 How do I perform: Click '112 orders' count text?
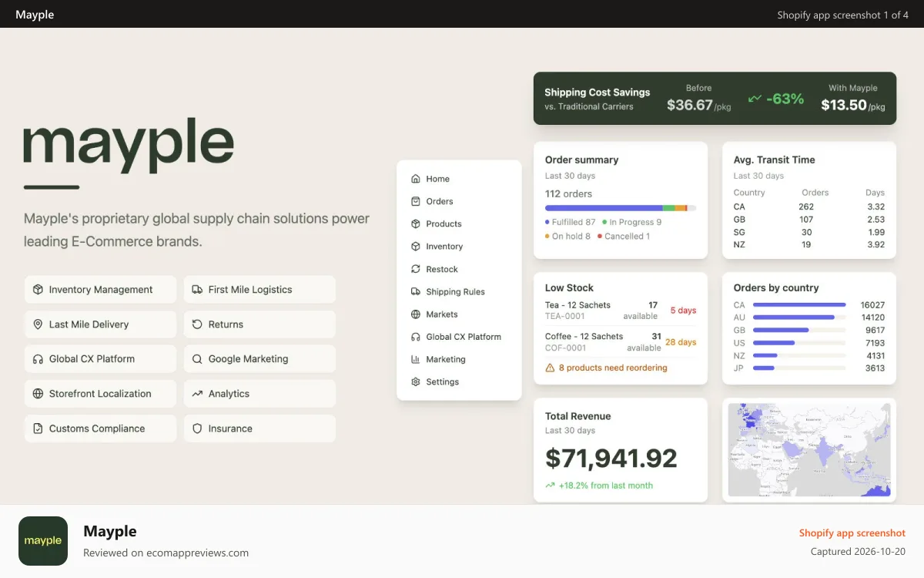568,194
